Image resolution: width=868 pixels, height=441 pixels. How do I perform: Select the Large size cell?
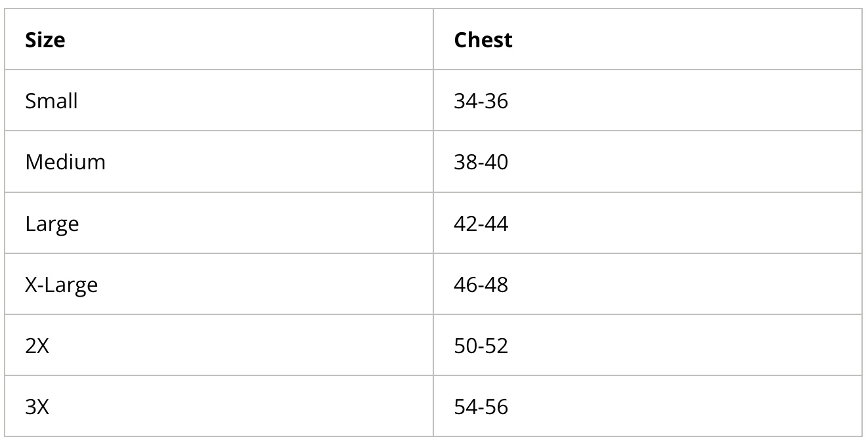click(x=53, y=224)
